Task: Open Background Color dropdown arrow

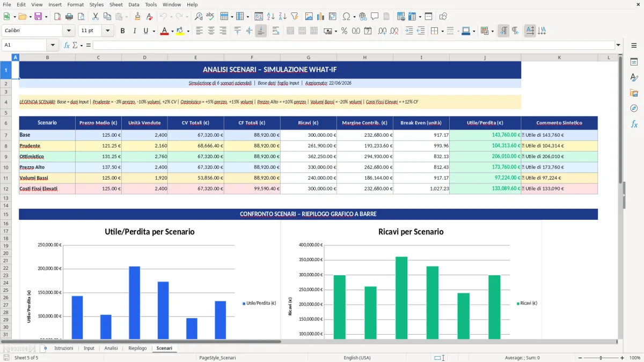Action: 187,31
